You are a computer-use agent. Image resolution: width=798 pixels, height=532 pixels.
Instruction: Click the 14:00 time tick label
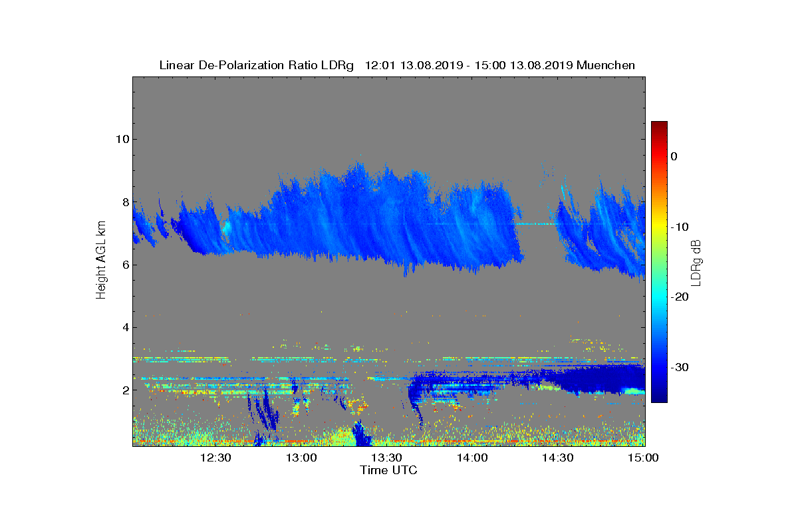(x=472, y=458)
